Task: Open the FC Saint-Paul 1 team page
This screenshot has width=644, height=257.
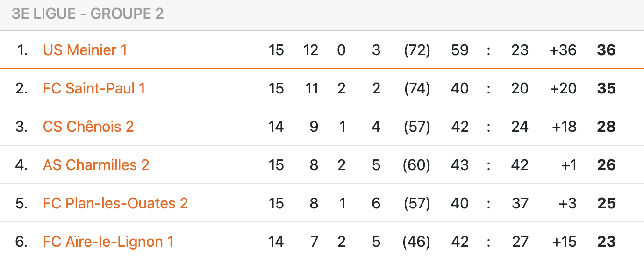Action: 94,88
